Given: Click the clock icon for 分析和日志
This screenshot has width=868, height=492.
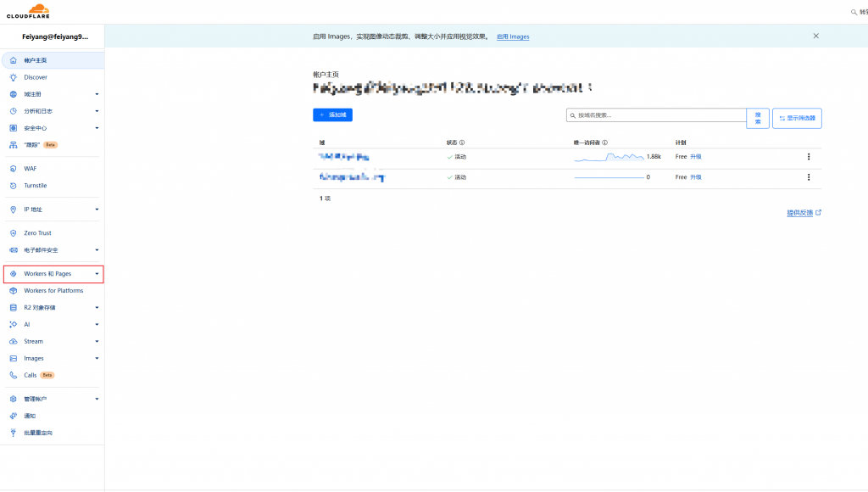Looking at the screenshot, I should [x=14, y=111].
